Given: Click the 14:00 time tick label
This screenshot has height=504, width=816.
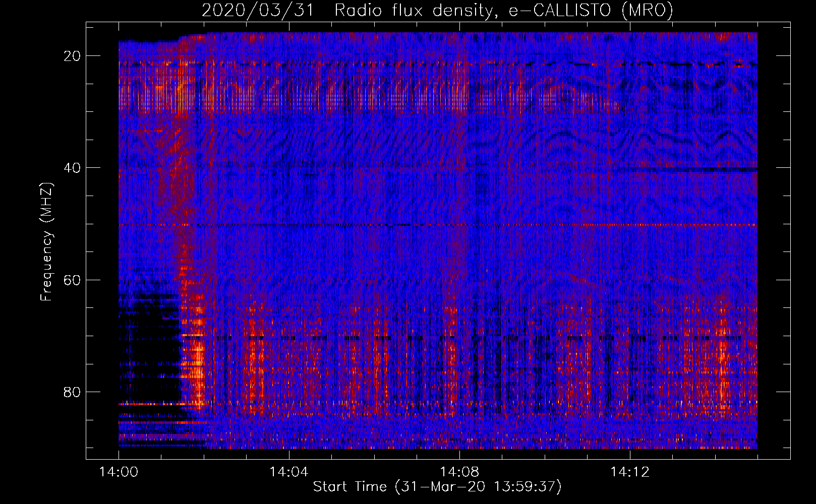Looking at the screenshot, I should click(119, 472).
